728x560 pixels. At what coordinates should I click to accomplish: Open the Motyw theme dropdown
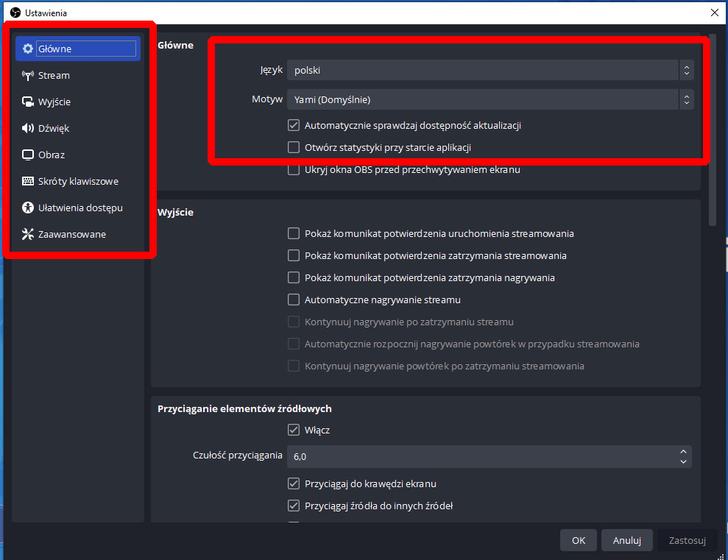pos(490,99)
